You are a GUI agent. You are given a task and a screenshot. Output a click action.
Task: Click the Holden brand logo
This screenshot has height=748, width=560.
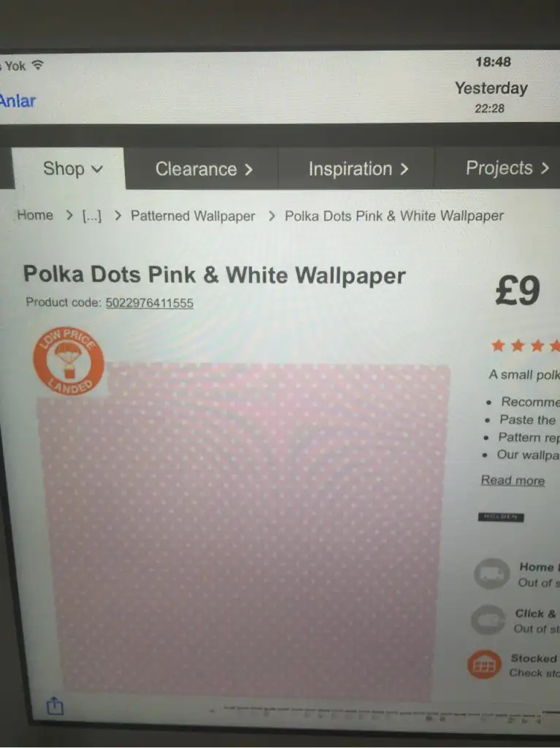coord(501,517)
